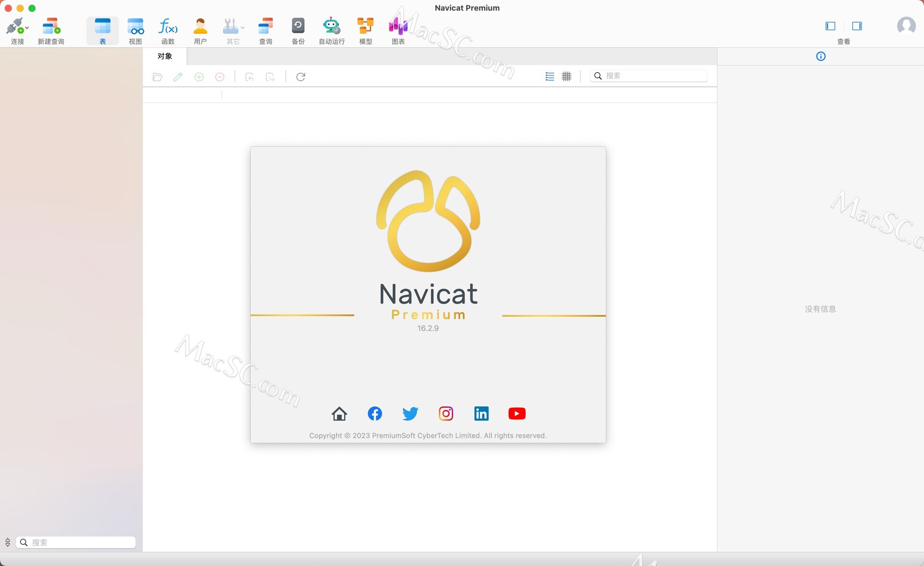Open the 模型 model icon
Image resolution: width=924 pixels, height=566 pixels.
365,26
